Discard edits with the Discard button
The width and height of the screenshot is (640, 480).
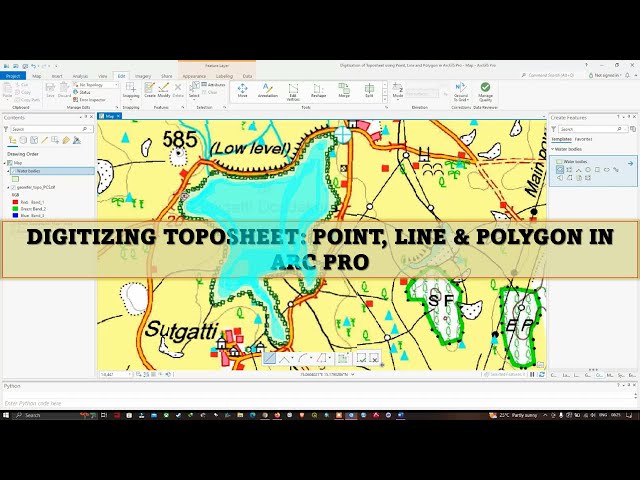[x=64, y=90]
